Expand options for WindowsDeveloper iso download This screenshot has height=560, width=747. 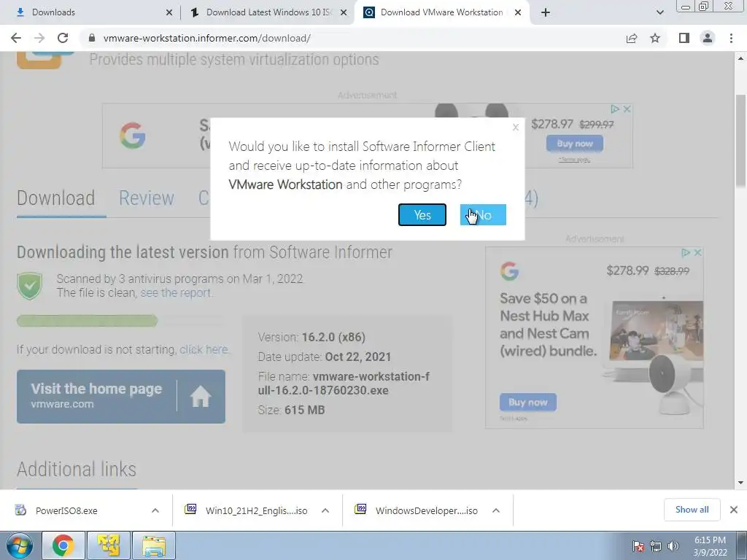(496, 510)
